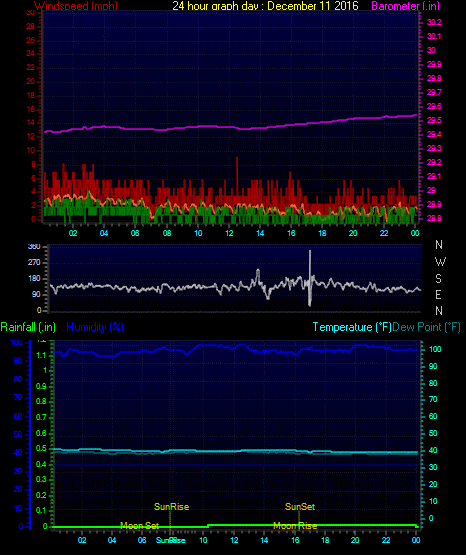
Task: Click the Humidity (%) legend label
Action: click(95, 327)
